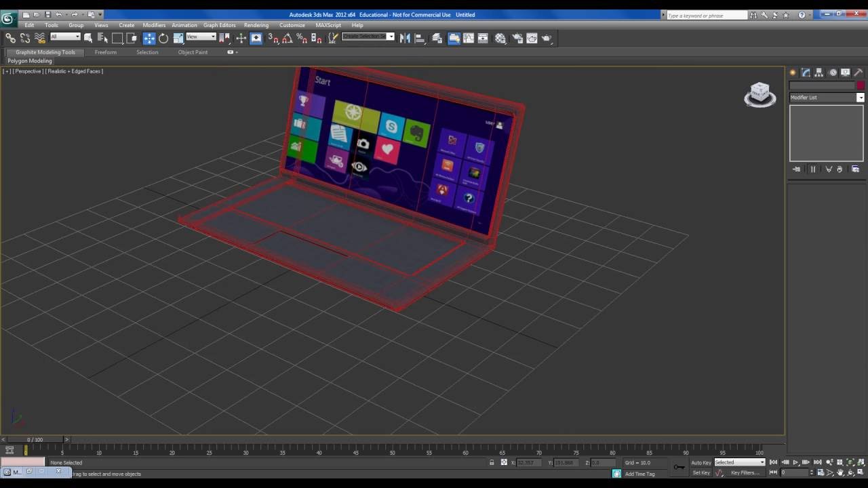
Task: Open the selection filter 'All' dropdown
Action: click(x=65, y=37)
